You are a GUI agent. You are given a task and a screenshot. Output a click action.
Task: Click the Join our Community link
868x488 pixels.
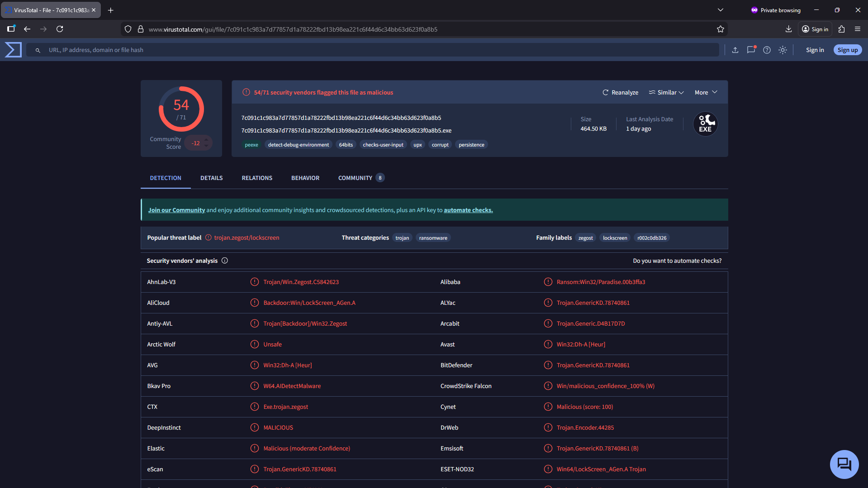(176, 210)
